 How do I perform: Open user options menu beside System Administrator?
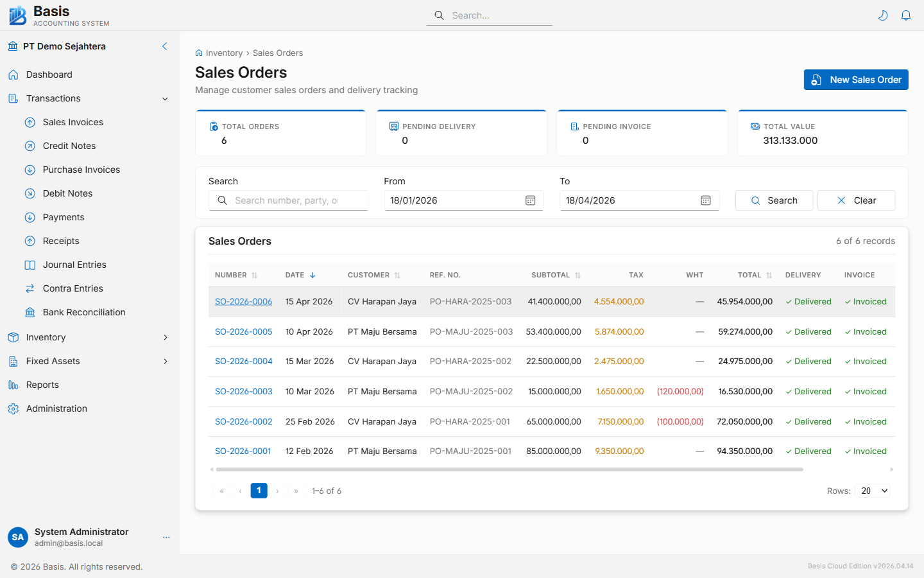click(x=166, y=537)
